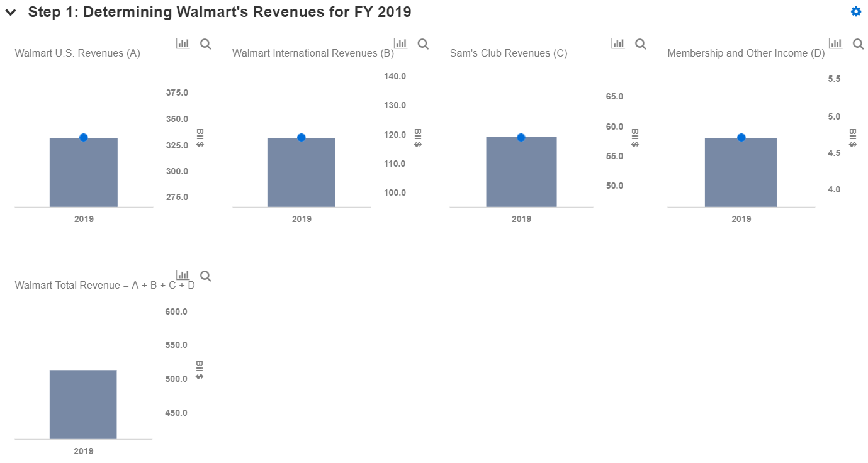Click chart icon for Sam's Club Revenues
868x463 pixels.
point(618,43)
